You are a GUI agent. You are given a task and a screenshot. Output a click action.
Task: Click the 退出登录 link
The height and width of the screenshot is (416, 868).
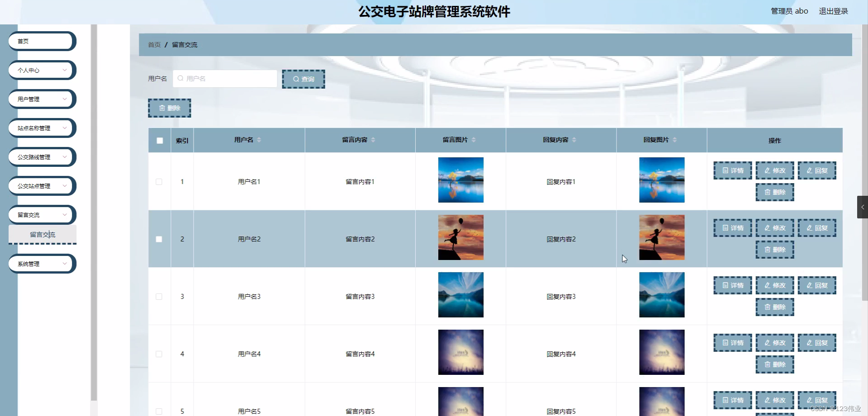pyautogui.click(x=833, y=11)
